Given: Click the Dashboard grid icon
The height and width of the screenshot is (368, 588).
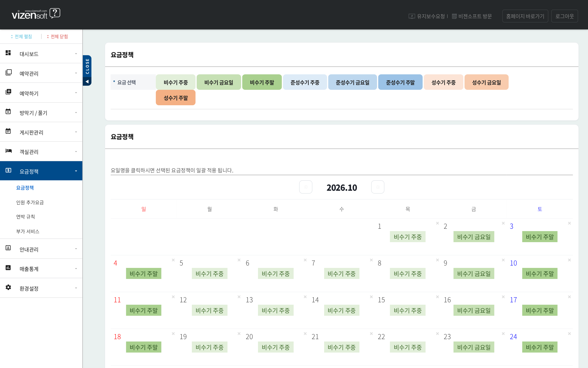Looking at the screenshot, I should coord(8,53).
